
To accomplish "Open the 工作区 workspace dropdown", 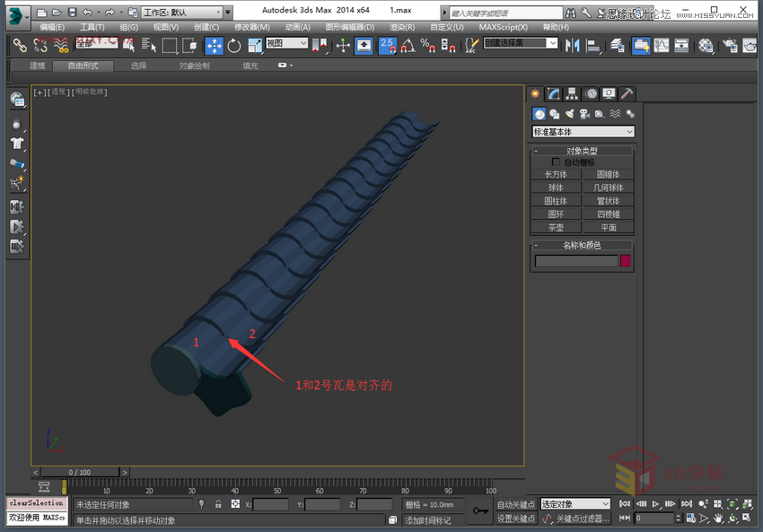I will [180, 12].
